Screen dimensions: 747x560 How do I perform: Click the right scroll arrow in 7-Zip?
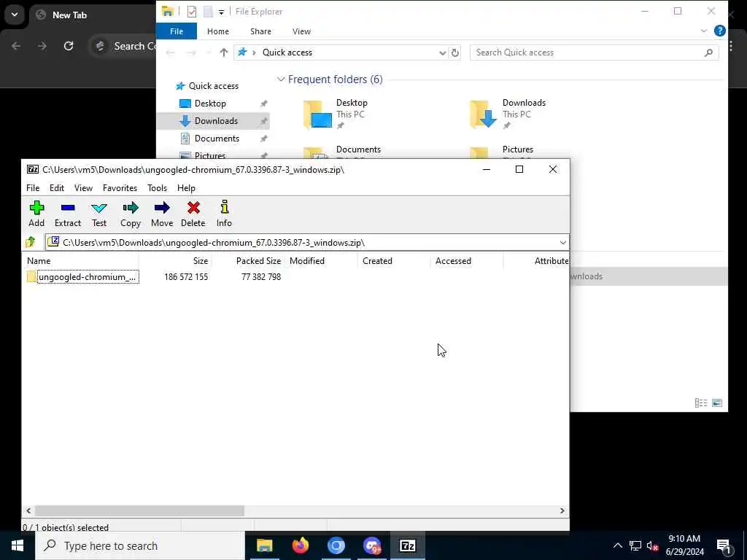[562, 510]
